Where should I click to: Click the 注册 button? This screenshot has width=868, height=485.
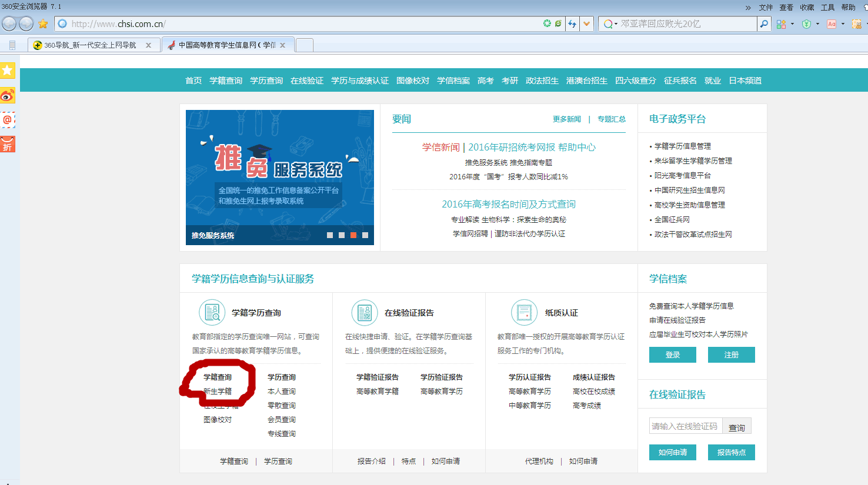[x=732, y=354]
